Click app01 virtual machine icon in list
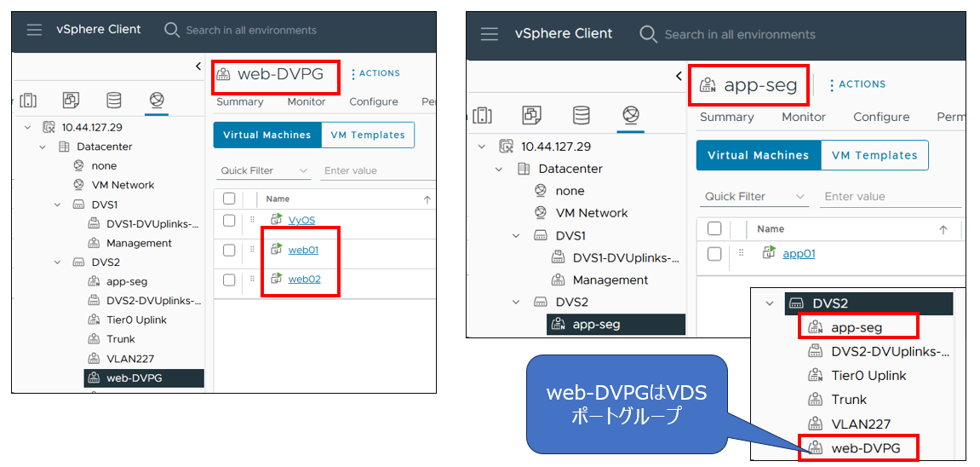 tap(770, 253)
